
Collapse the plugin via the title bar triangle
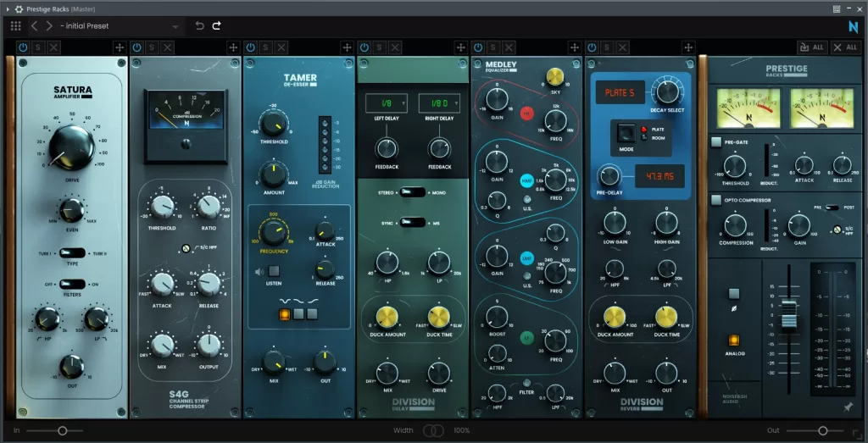coord(7,8)
